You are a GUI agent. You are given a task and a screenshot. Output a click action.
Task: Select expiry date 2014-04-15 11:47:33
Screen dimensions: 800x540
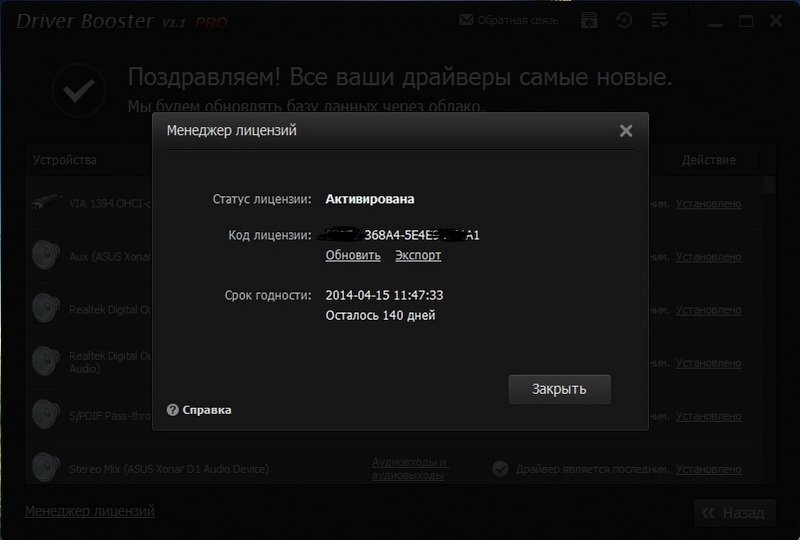pyautogui.click(x=384, y=296)
